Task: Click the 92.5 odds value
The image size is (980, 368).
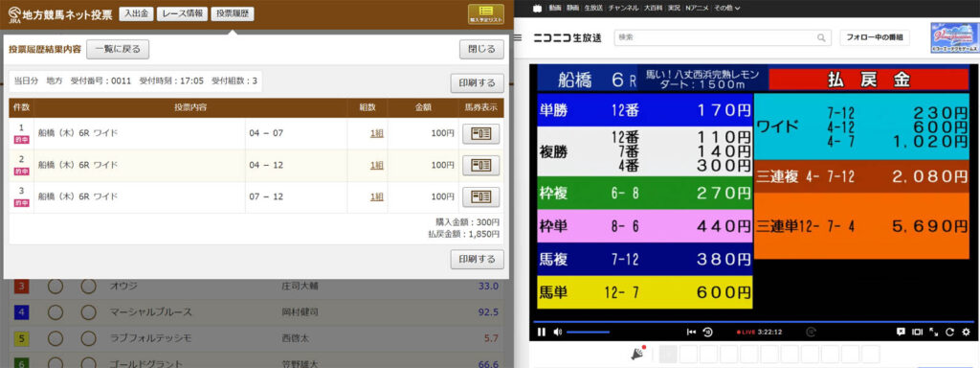Action: point(488,312)
